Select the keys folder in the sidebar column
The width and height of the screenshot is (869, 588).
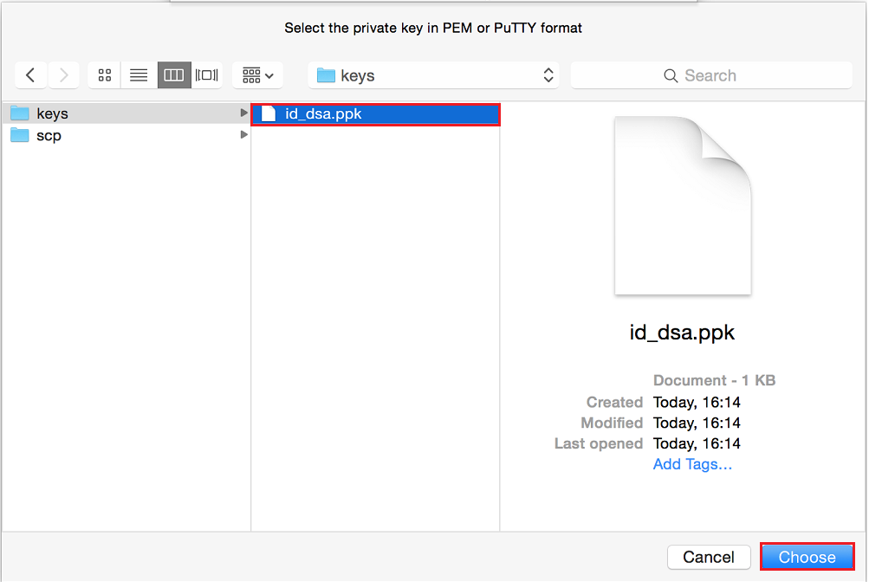click(x=52, y=113)
